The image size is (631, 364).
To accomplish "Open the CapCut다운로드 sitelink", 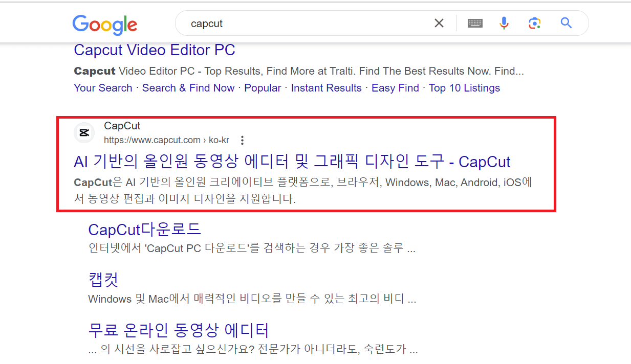I will coord(145,229).
